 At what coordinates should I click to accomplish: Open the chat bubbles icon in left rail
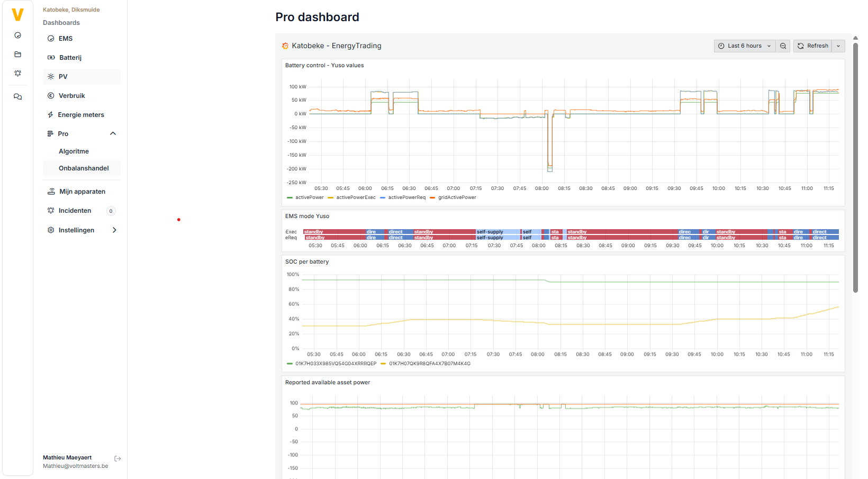tap(17, 97)
